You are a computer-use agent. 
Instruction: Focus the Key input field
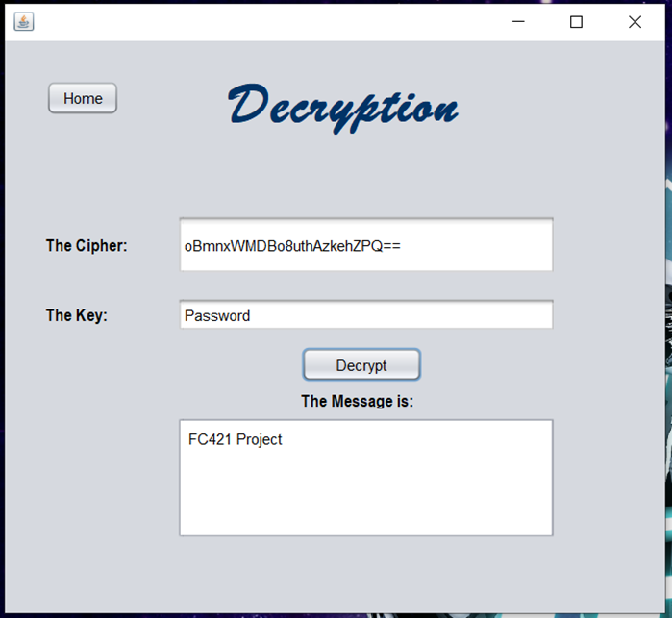[x=366, y=314]
